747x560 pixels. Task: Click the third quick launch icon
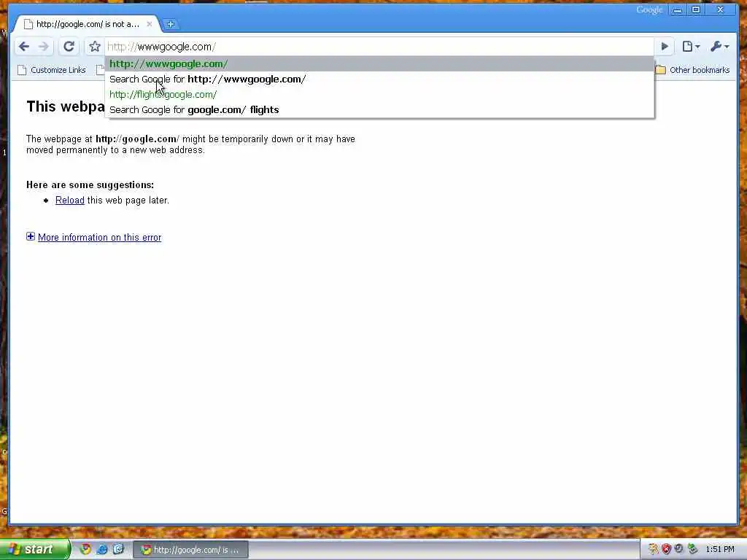click(x=118, y=549)
